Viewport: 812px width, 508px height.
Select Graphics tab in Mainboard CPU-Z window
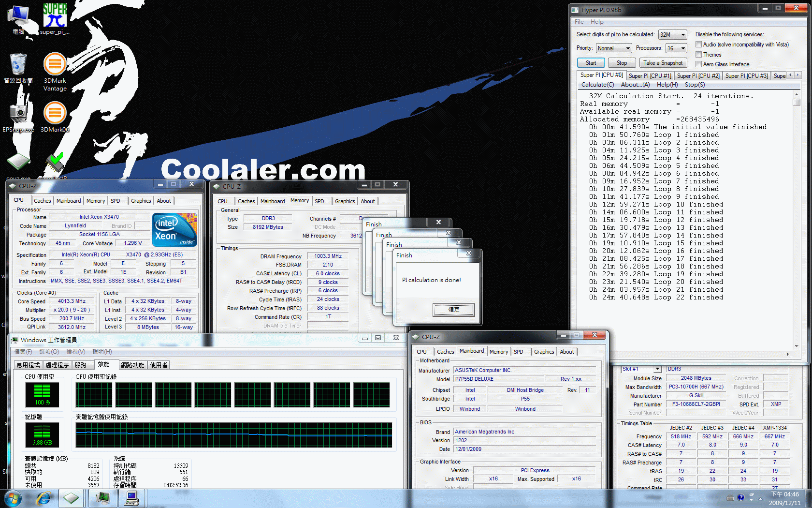pyautogui.click(x=544, y=352)
